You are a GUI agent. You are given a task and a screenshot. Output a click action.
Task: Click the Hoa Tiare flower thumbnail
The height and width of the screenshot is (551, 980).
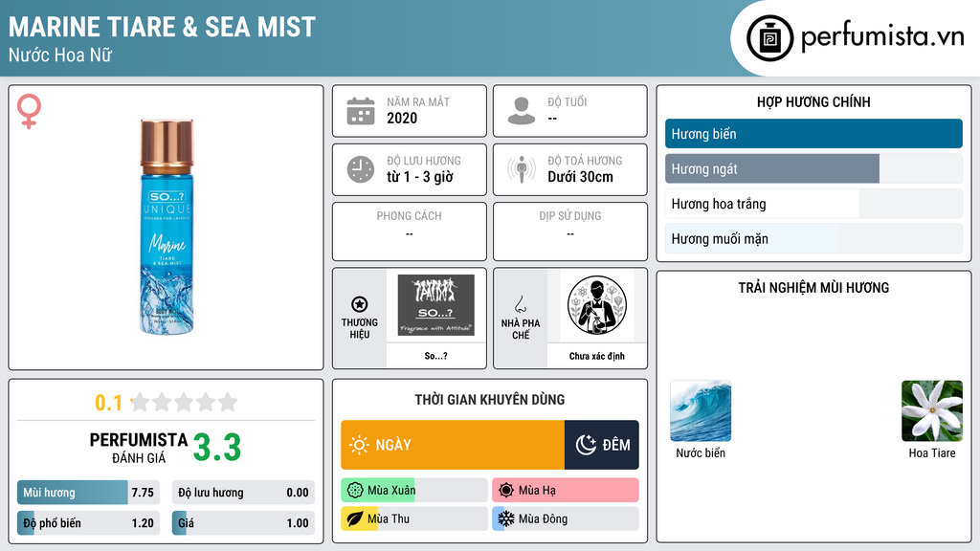click(x=932, y=411)
